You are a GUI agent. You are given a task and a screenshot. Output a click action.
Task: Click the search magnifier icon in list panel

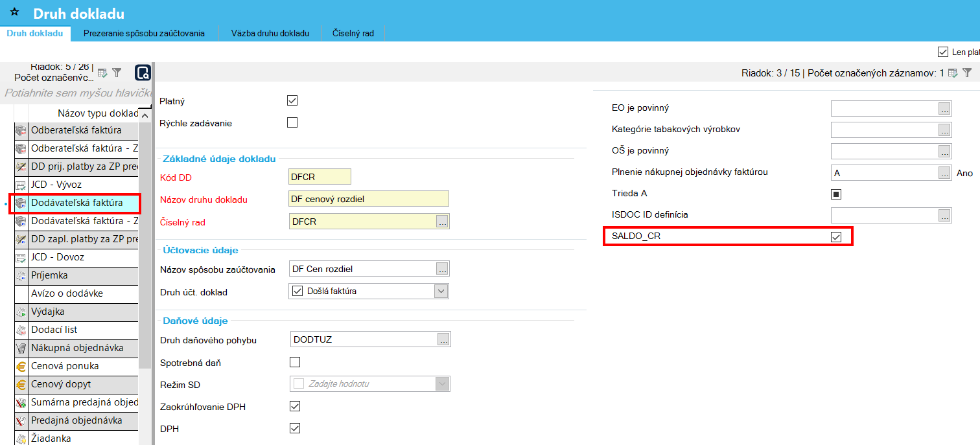coord(143,73)
